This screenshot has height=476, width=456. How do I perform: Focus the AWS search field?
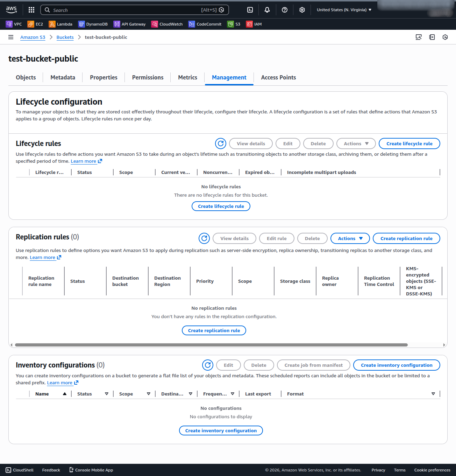(135, 10)
